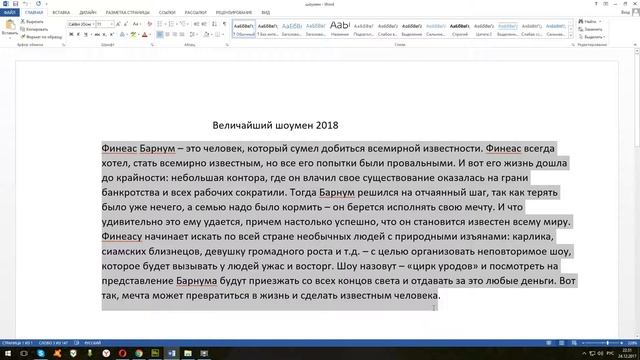Click the title "Величайший шоумен 2018"

(275, 125)
